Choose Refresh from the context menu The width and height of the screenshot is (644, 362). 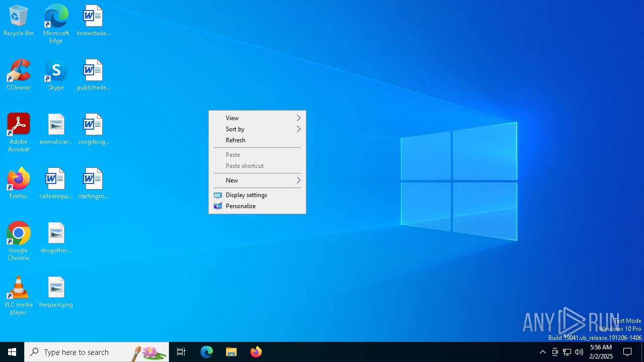[x=257, y=140]
